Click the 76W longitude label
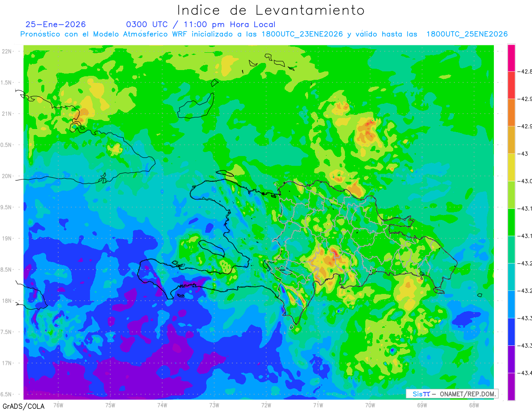Screen dimensions: 532x411 (x=58, y=405)
